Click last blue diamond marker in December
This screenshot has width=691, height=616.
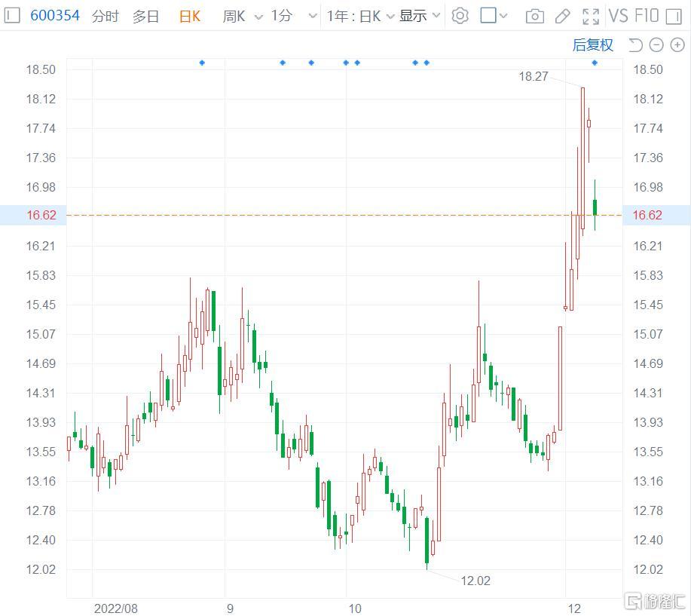595,63
